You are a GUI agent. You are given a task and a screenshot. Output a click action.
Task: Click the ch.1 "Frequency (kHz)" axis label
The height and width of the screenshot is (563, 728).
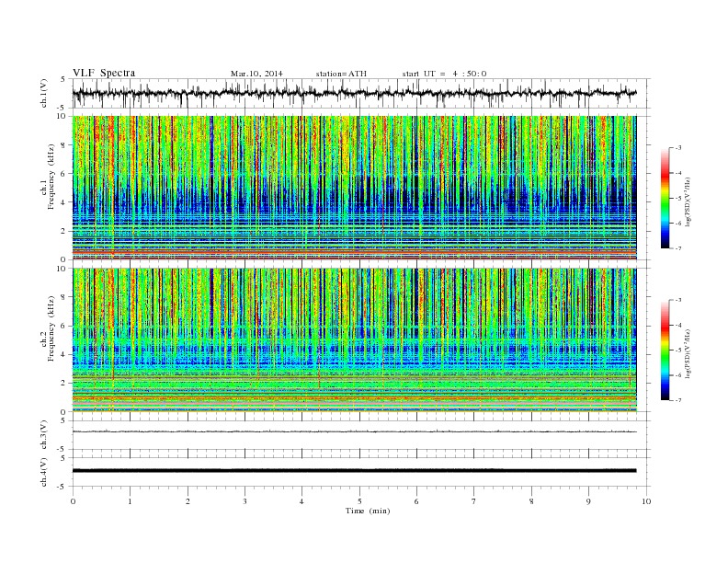[x=51, y=177]
